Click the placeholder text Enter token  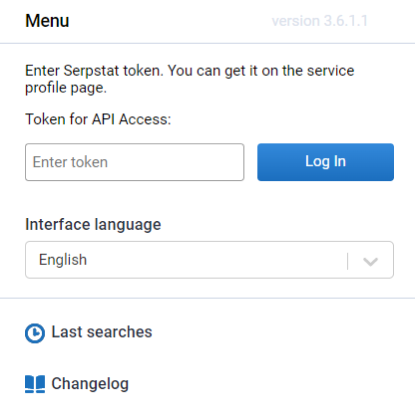[x=70, y=162]
